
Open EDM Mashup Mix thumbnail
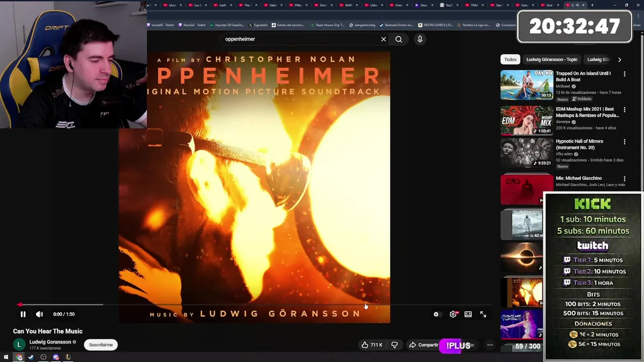coord(526,120)
